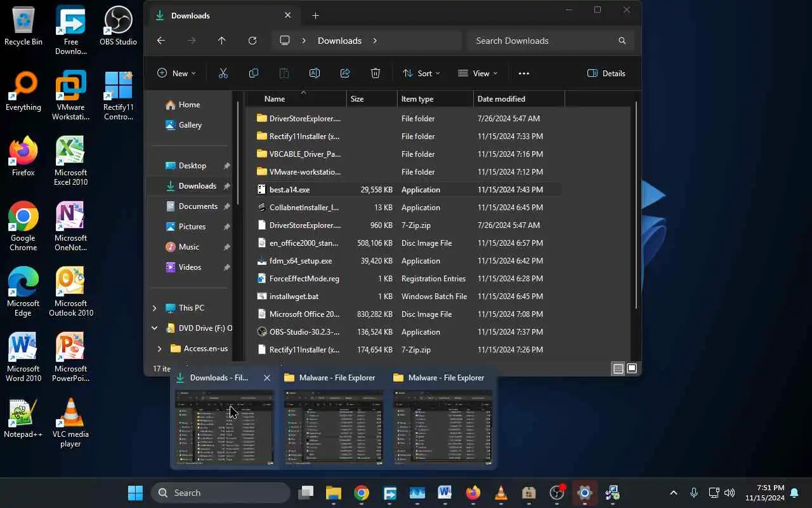The height and width of the screenshot is (508, 812).
Task: Close Downloads preview thumbnail with X
Action: pyautogui.click(x=267, y=378)
